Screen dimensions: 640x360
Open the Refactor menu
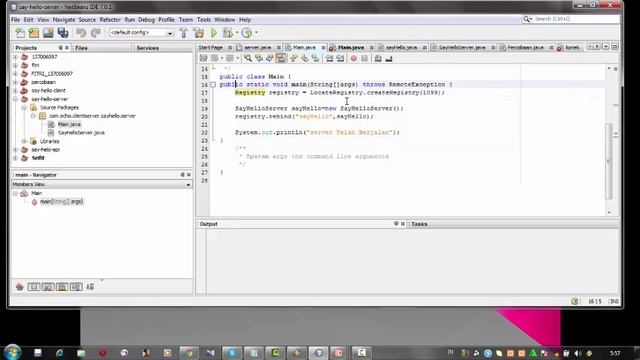point(110,20)
